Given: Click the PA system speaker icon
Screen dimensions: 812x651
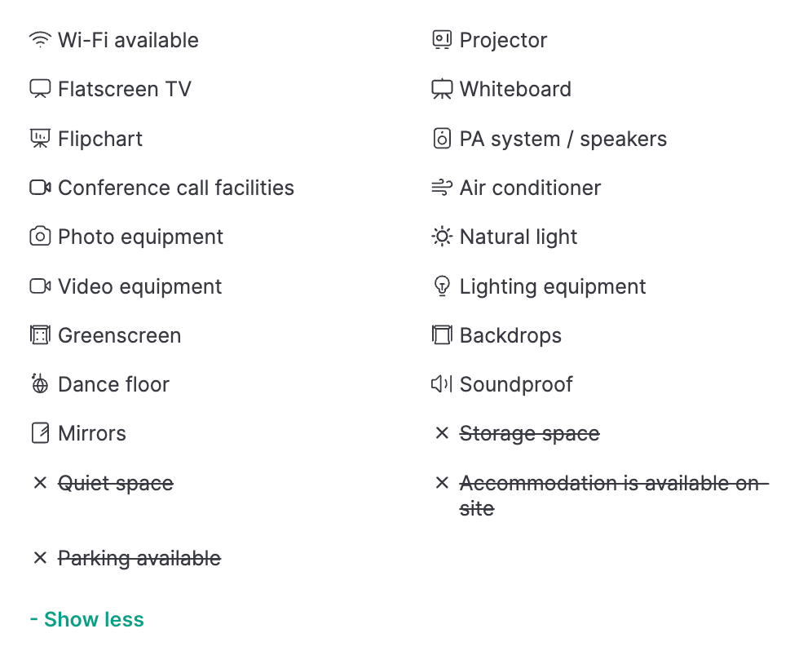Looking at the screenshot, I should point(442,139).
